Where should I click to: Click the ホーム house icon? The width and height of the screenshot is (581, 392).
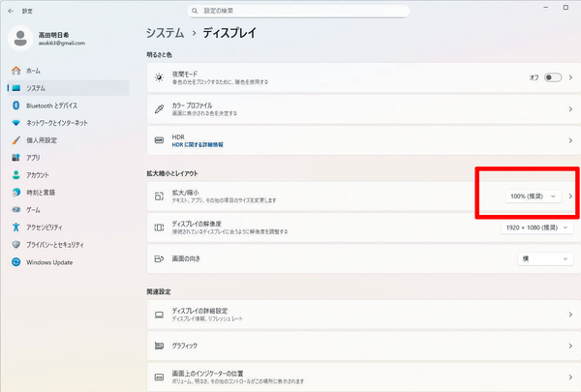[x=15, y=70]
